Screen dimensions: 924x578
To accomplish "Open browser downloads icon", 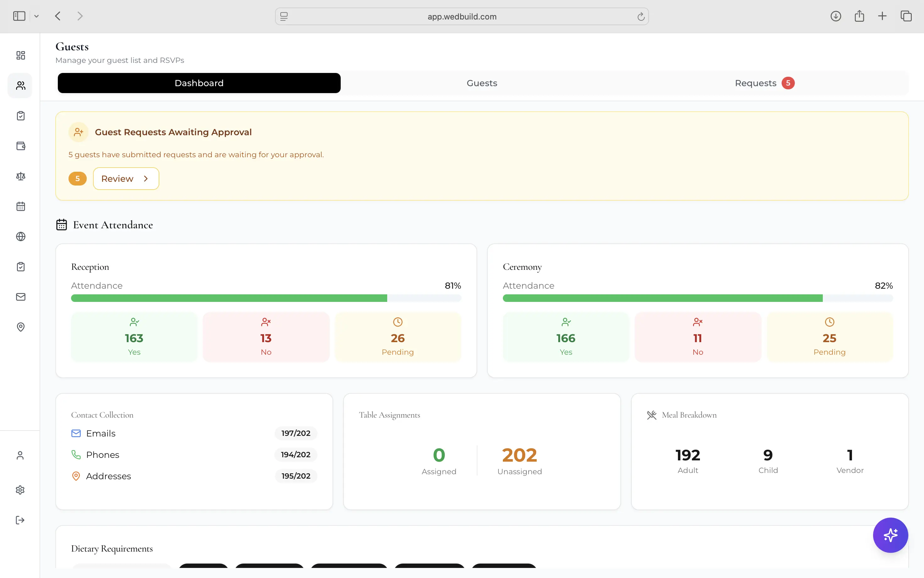I will tap(836, 16).
